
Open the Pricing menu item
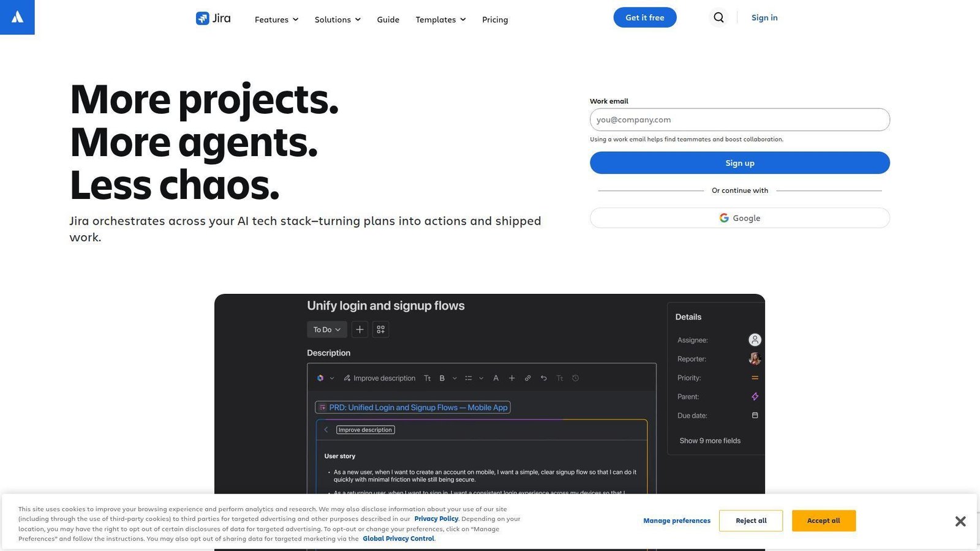click(495, 20)
